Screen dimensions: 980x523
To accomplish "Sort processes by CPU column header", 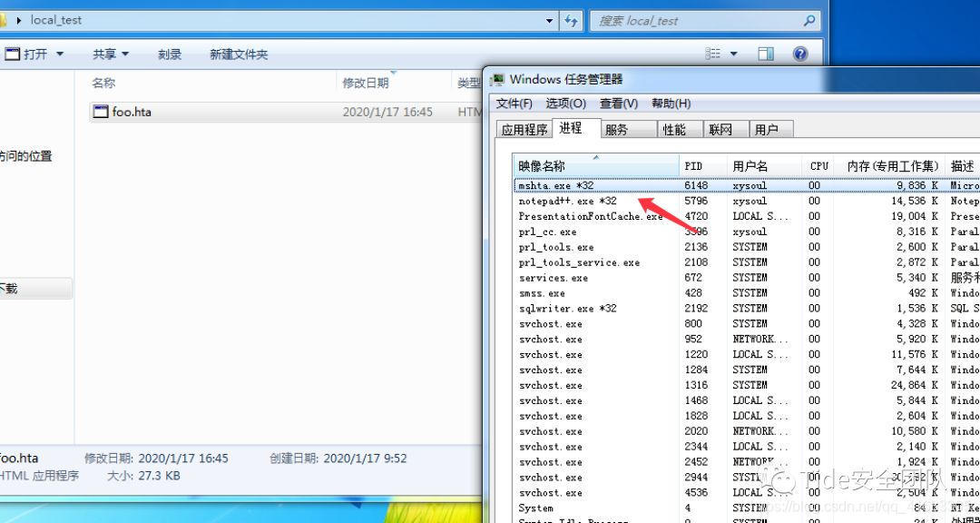I will pyautogui.click(x=819, y=166).
